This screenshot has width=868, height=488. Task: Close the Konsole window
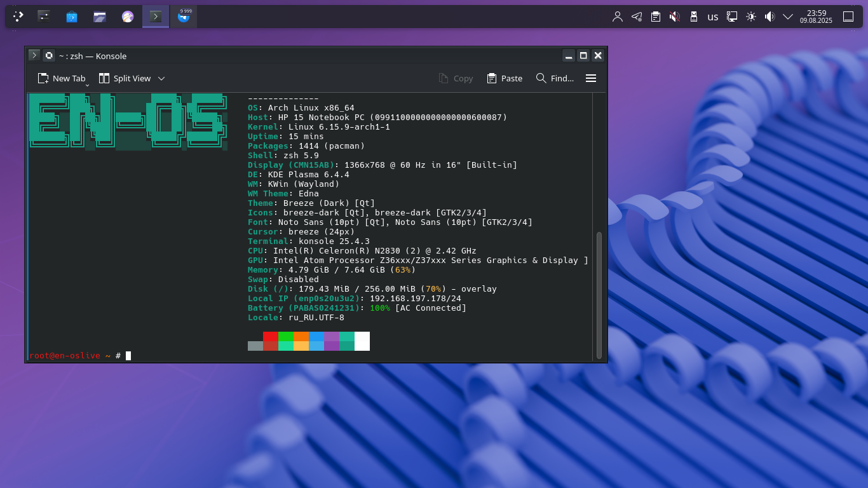click(x=598, y=55)
